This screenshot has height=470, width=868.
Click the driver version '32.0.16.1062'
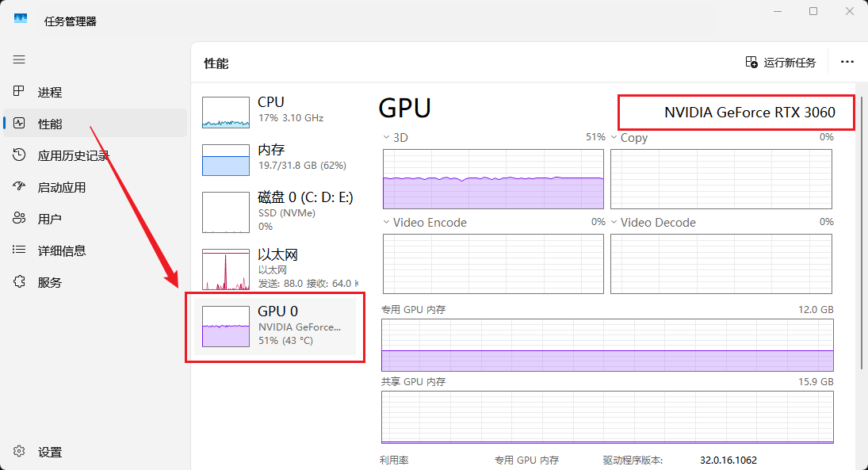point(728,460)
